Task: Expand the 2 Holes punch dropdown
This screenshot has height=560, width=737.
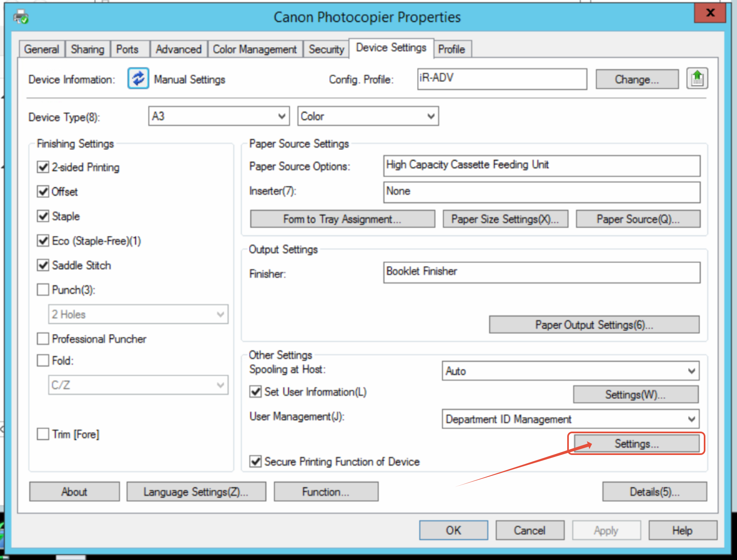Action: tap(138, 314)
